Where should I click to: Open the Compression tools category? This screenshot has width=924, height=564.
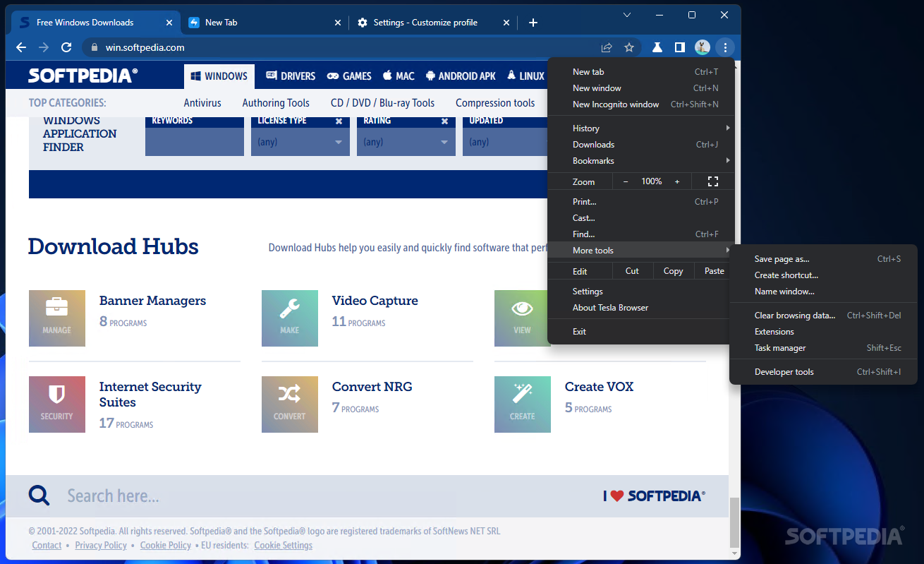pos(495,103)
